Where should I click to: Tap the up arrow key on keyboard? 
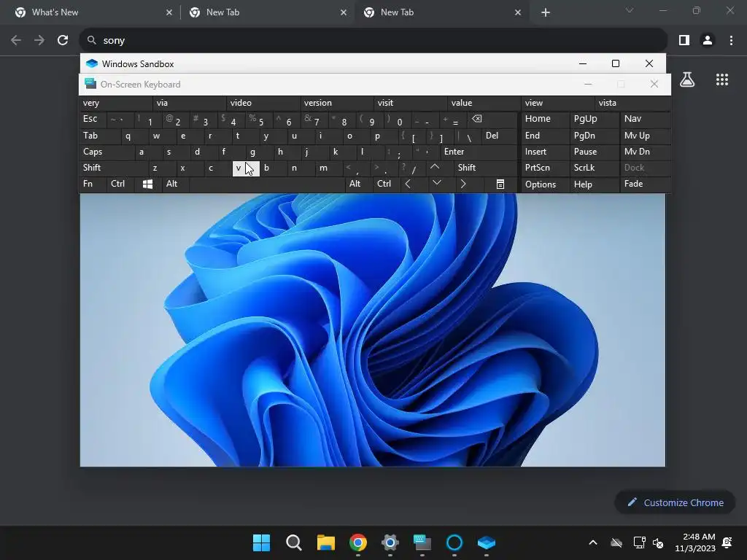click(x=435, y=167)
